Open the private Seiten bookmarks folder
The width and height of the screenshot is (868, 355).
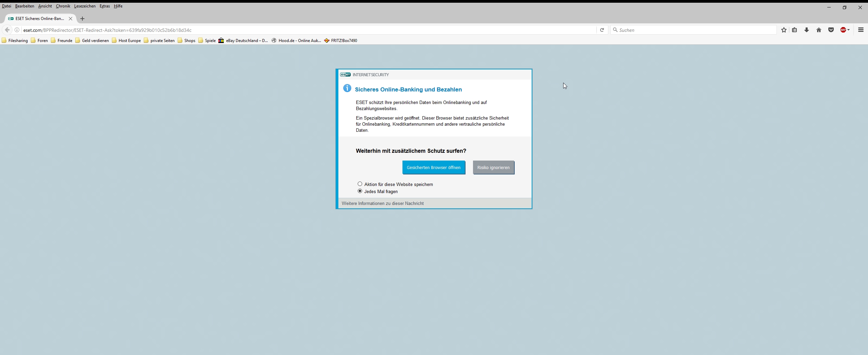[x=159, y=40]
